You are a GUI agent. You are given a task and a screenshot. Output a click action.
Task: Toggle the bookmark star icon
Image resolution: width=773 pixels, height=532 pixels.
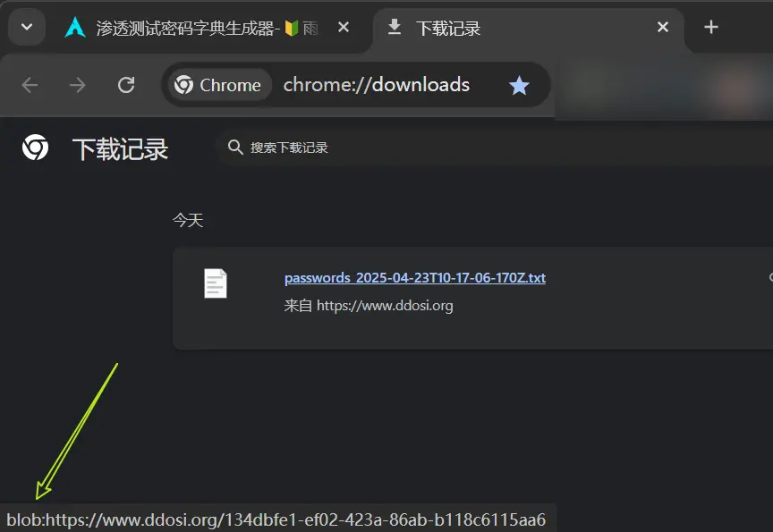519,85
